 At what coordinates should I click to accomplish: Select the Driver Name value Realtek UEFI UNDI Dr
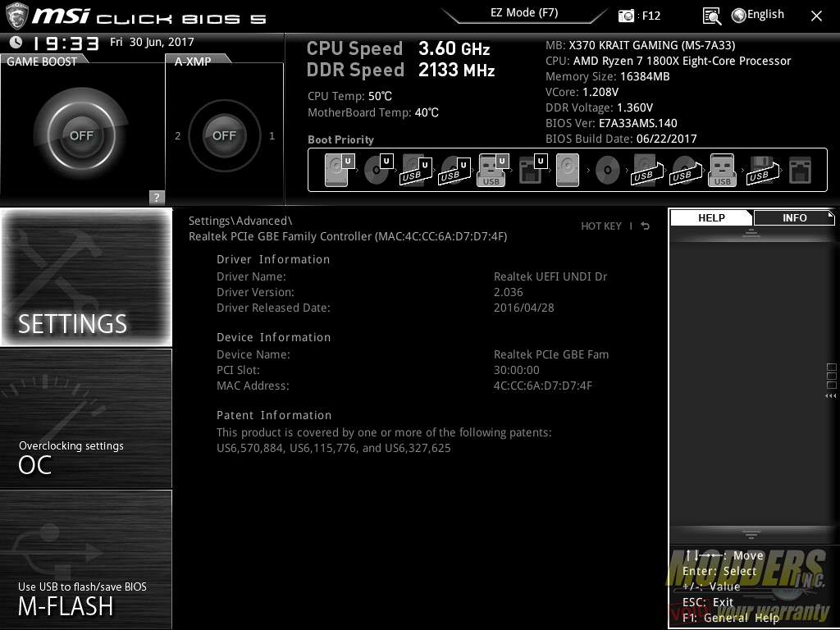point(550,276)
